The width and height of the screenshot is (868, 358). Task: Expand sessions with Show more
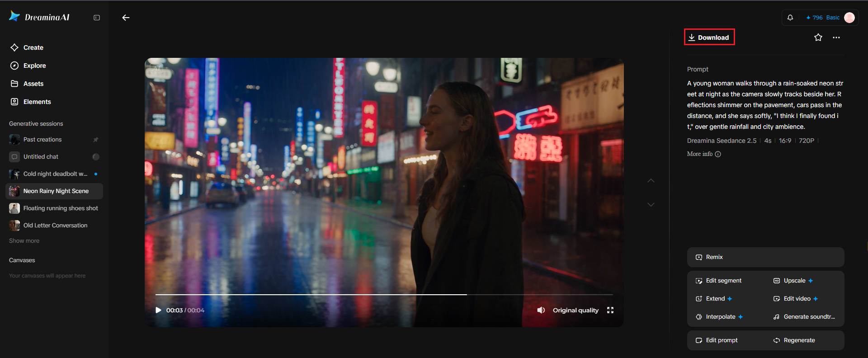click(24, 241)
